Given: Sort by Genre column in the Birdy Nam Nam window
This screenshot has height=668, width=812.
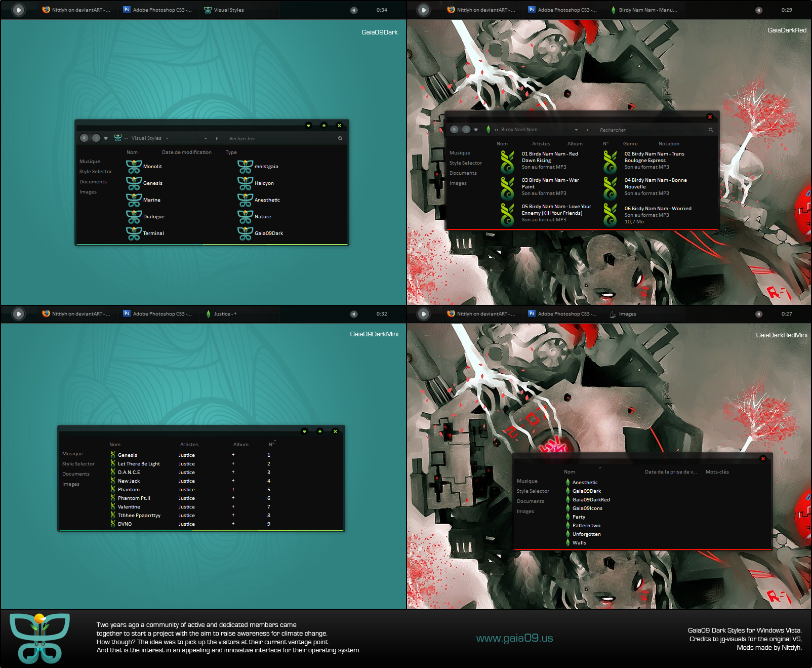Looking at the screenshot, I should [630, 144].
